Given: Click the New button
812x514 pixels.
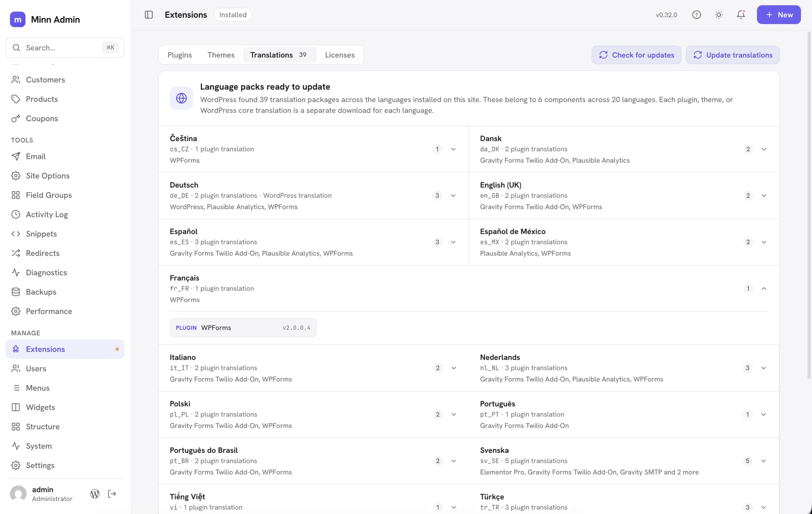Looking at the screenshot, I should tap(778, 15).
